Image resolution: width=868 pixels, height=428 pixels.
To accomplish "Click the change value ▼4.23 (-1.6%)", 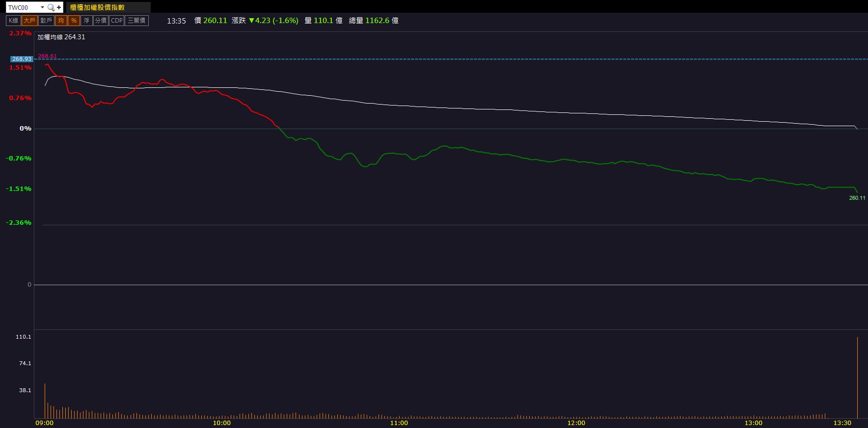I will pos(273,21).
